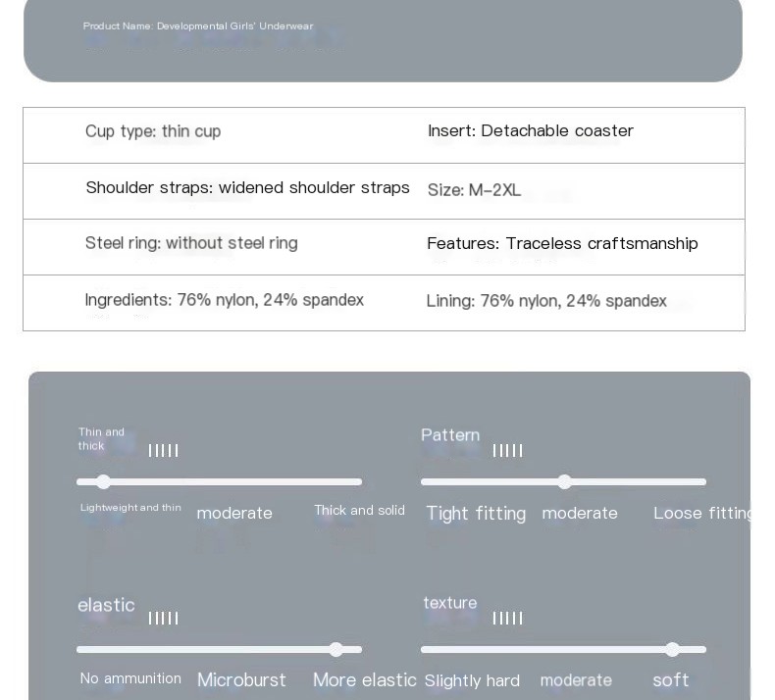
Task: Click the Lightweight and thin label
Action: [130, 507]
